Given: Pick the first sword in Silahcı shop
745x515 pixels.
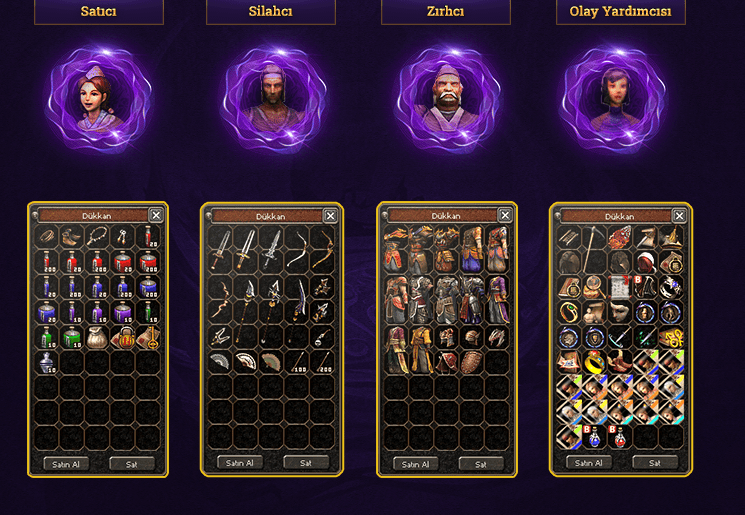Looking at the screenshot, I should (x=220, y=249).
